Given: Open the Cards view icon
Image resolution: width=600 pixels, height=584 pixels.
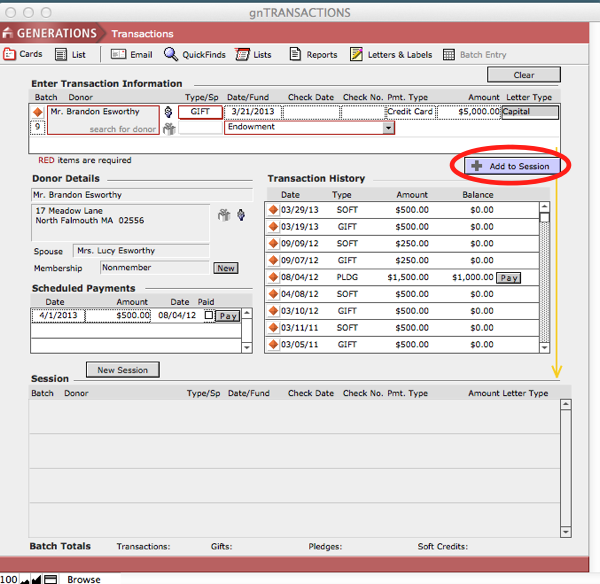Looking at the screenshot, I should [x=10, y=54].
